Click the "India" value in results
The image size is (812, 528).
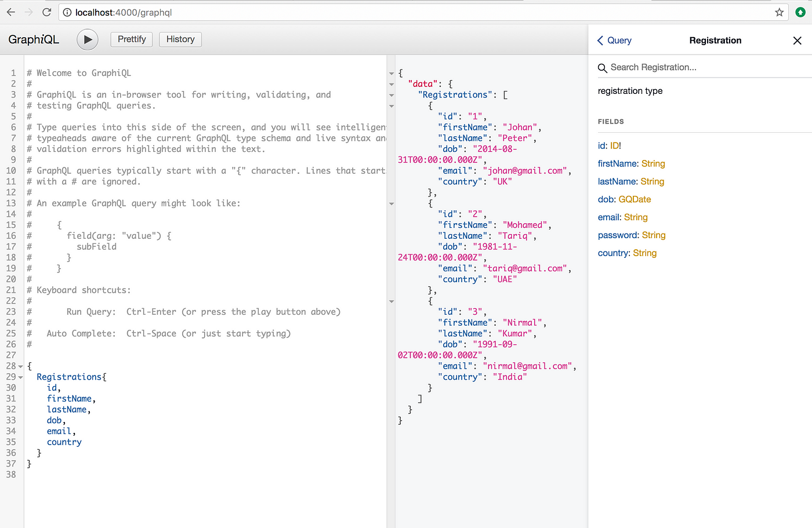510,377
